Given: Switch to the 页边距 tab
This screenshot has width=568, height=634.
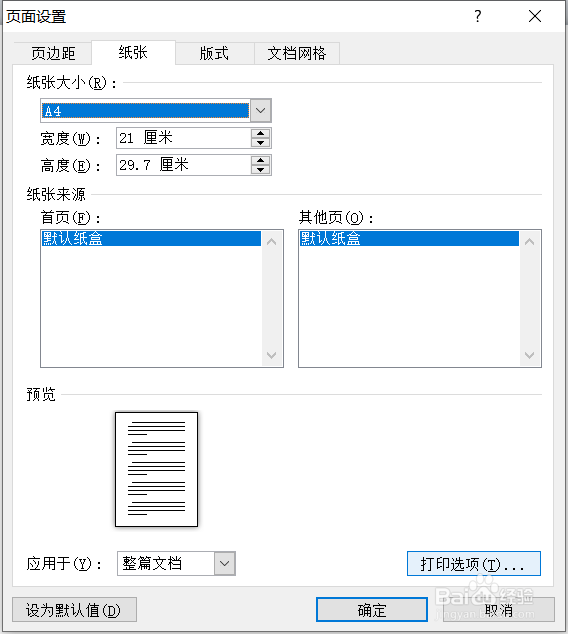Looking at the screenshot, I should (x=53, y=53).
